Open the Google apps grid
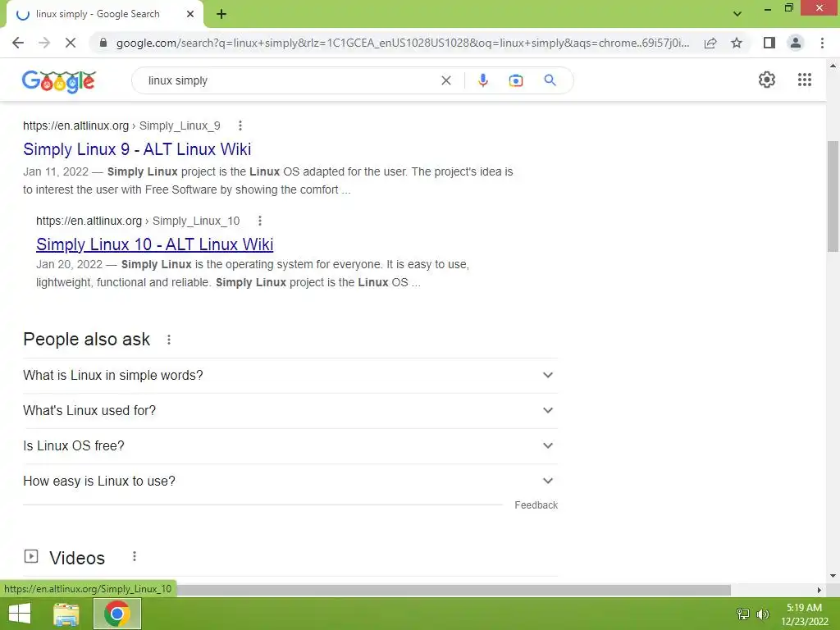This screenshot has height=630, width=840. click(x=805, y=80)
